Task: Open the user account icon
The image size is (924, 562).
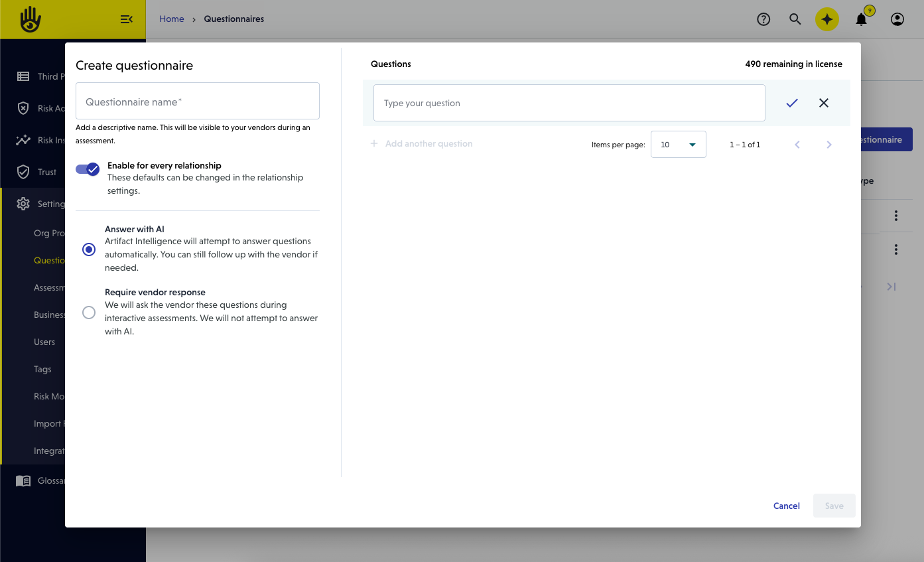Action: coord(897,19)
